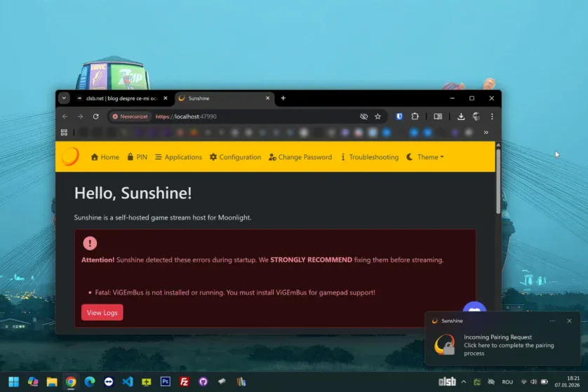Click the View Logs button

tap(102, 313)
